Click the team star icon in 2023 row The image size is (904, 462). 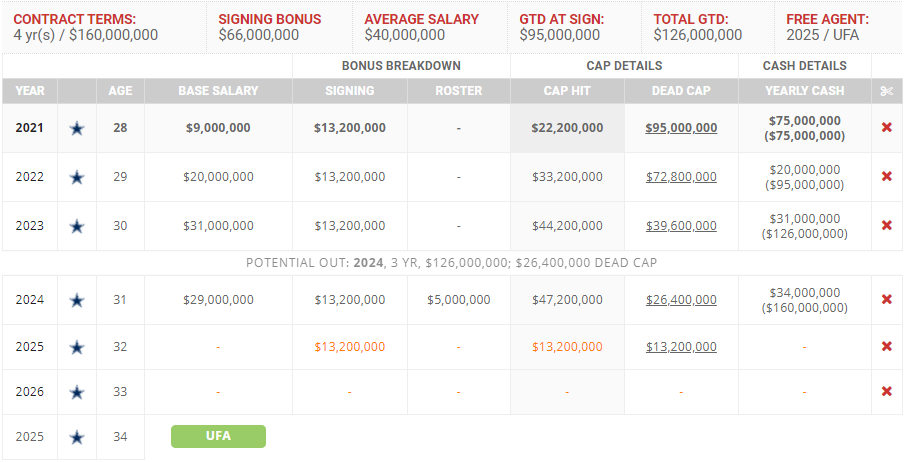tap(77, 226)
